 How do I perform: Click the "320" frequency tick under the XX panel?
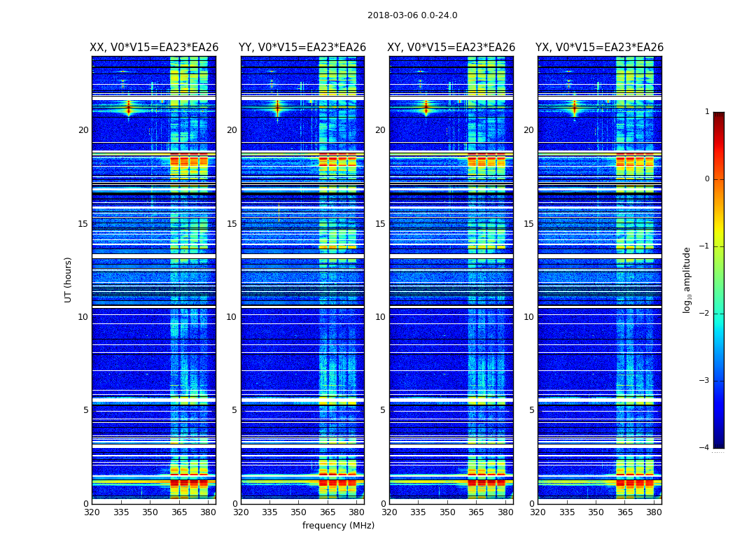click(92, 512)
